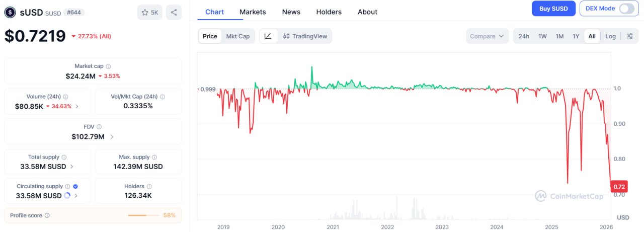Image resolution: width=644 pixels, height=232 pixels.
Task: Switch to line chart view icon
Action: click(268, 36)
